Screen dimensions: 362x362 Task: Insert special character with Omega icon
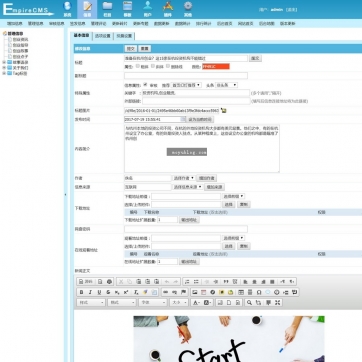259,292
